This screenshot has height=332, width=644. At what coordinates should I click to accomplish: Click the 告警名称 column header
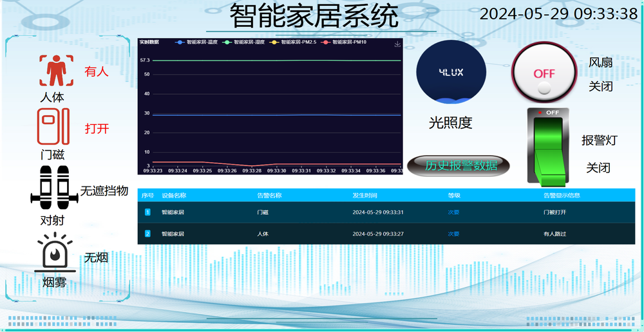[x=269, y=195]
